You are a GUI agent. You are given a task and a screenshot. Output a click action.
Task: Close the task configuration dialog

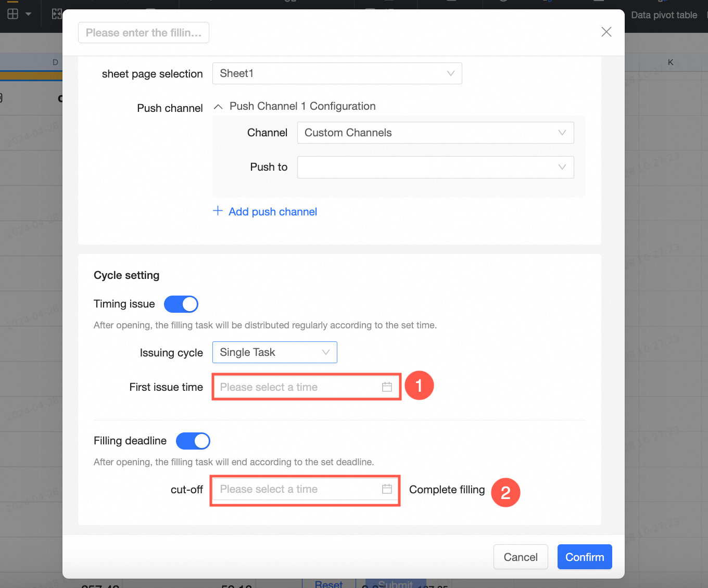pyautogui.click(x=606, y=32)
